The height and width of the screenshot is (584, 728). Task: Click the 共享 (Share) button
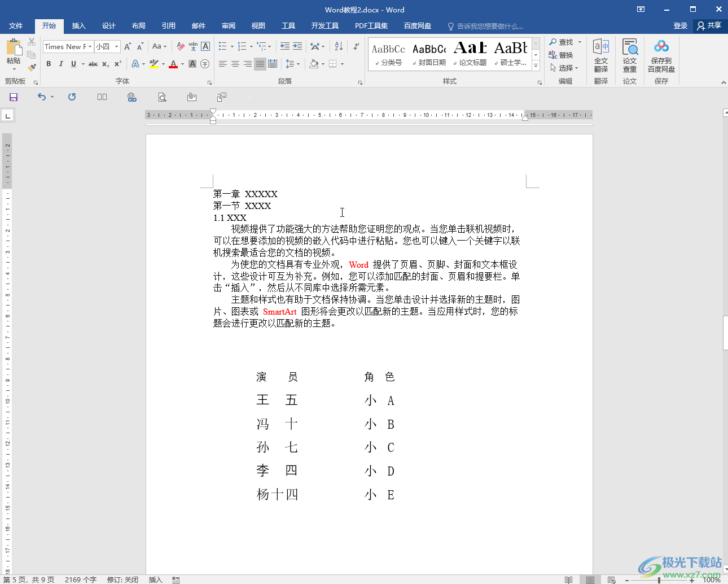pyautogui.click(x=709, y=26)
